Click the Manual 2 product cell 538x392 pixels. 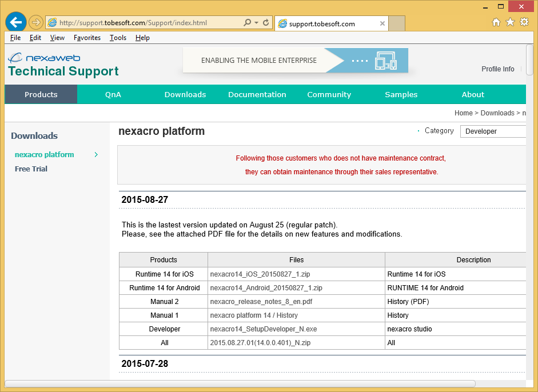click(x=164, y=302)
